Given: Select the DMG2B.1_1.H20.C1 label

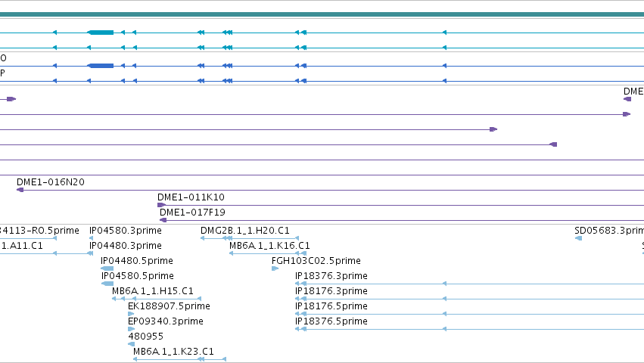Looking at the screenshot, I should pyautogui.click(x=244, y=231).
